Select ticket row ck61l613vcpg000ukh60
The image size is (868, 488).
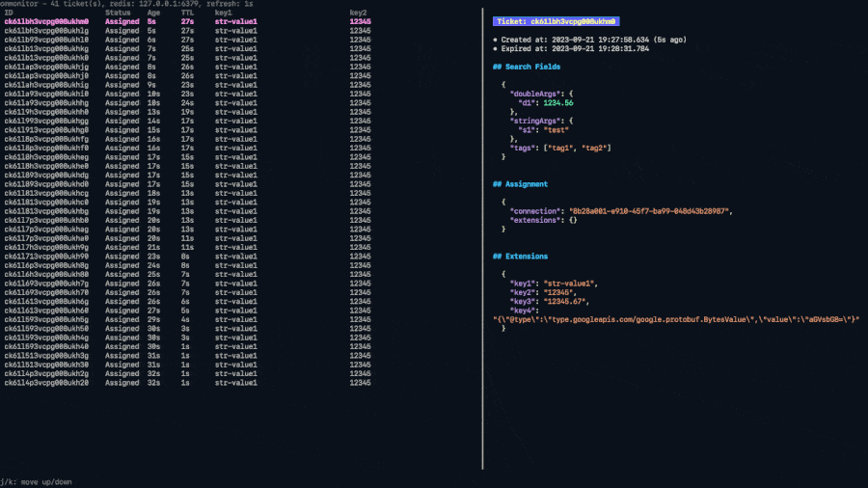coord(188,311)
